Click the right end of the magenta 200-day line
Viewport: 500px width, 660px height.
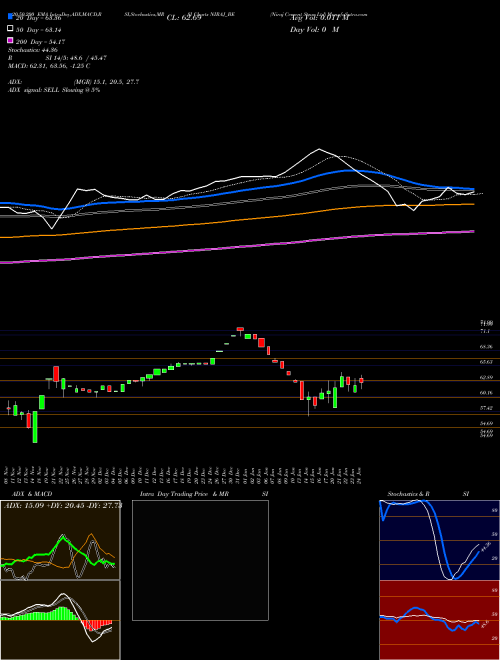473,231
